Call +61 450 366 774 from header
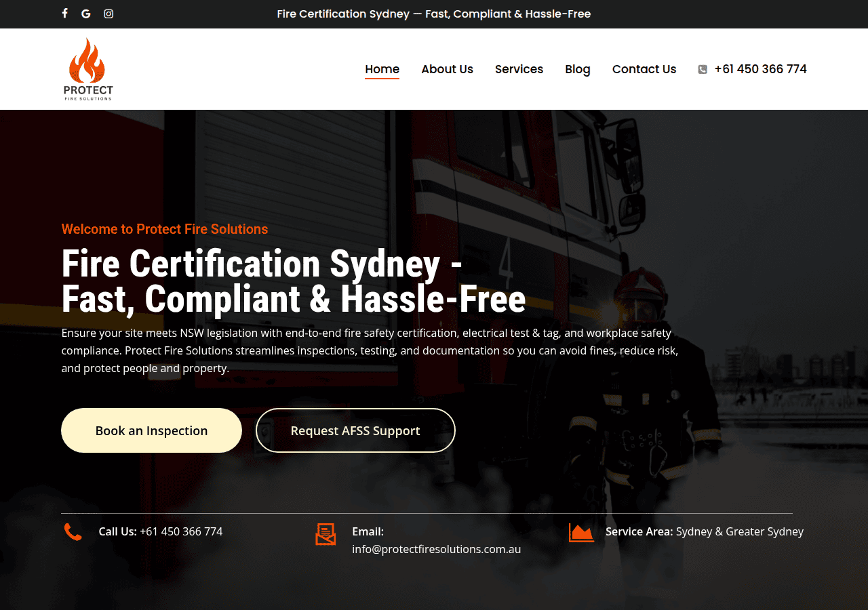 (x=761, y=69)
